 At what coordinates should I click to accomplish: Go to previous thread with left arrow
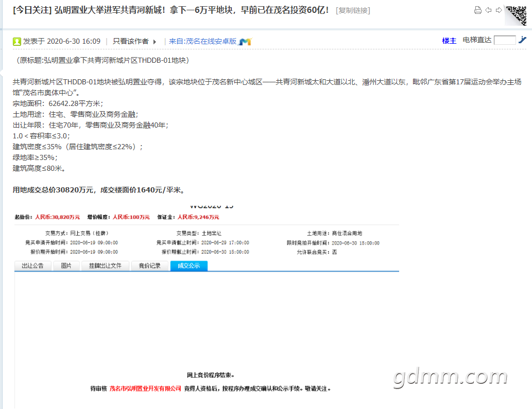coord(488,10)
